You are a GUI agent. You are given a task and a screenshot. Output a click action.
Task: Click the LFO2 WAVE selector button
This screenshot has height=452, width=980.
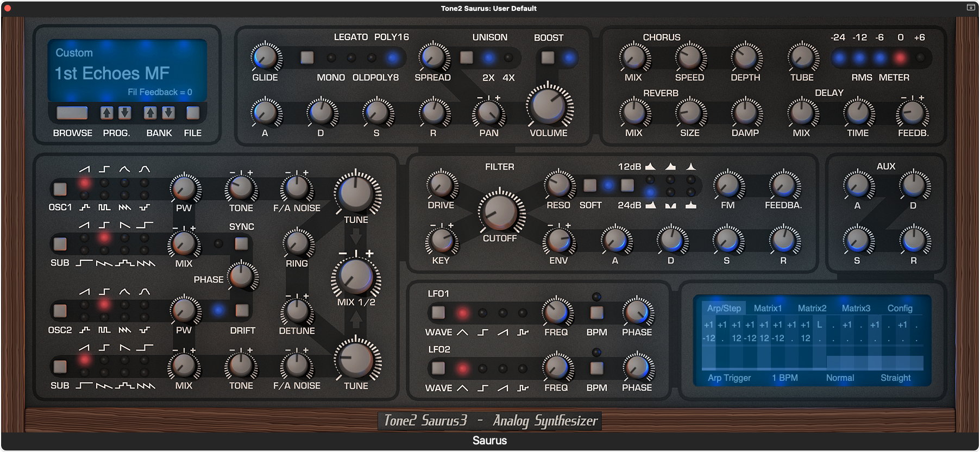coord(438,368)
